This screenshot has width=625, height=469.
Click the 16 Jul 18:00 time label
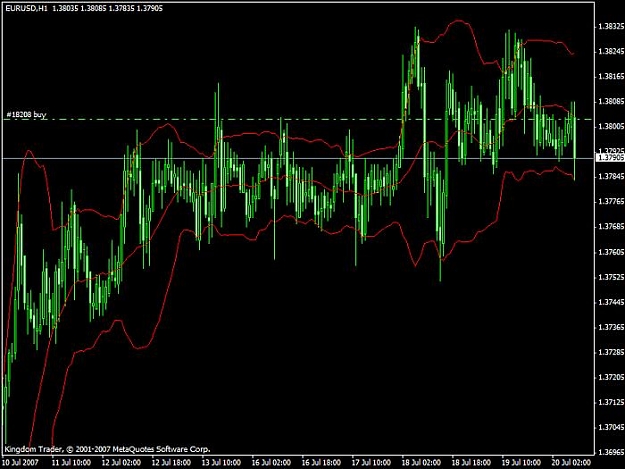pyautogui.click(x=321, y=463)
